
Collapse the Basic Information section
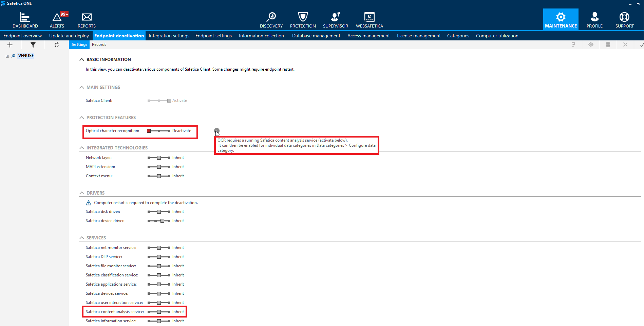(x=82, y=59)
